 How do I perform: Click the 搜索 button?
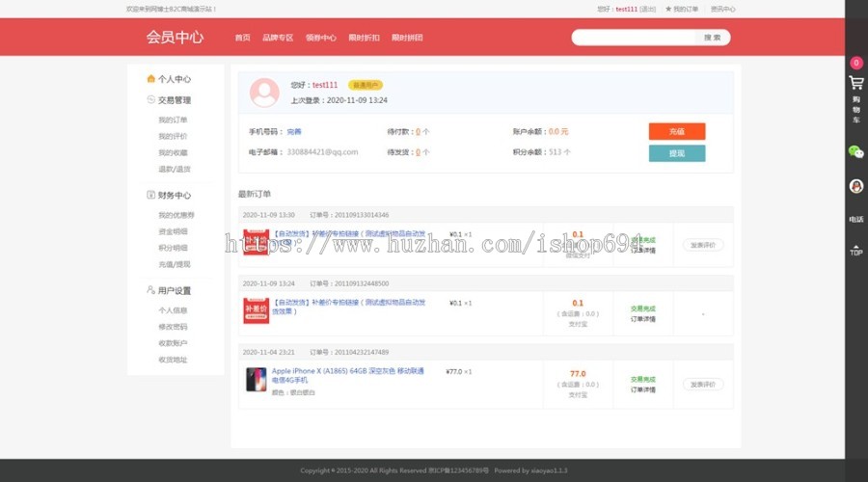[713, 38]
